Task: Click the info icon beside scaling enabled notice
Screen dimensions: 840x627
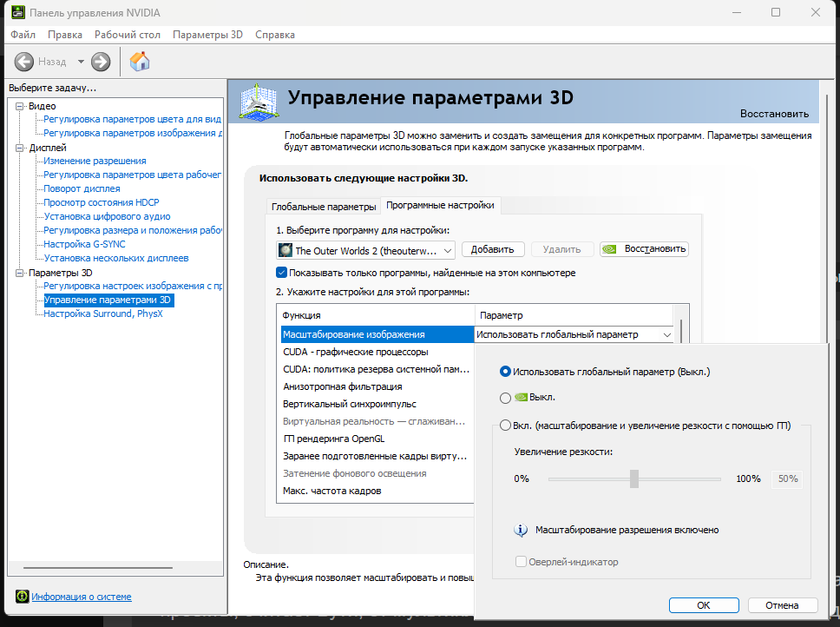Action: [521, 530]
